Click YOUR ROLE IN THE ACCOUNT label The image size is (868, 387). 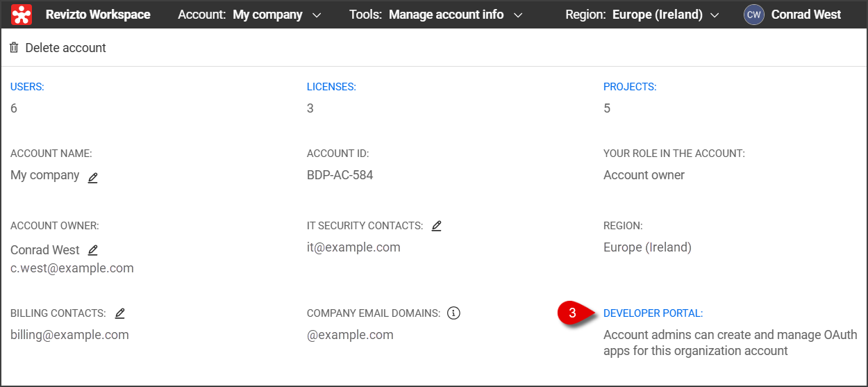pyautogui.click(x=674, y=154)
